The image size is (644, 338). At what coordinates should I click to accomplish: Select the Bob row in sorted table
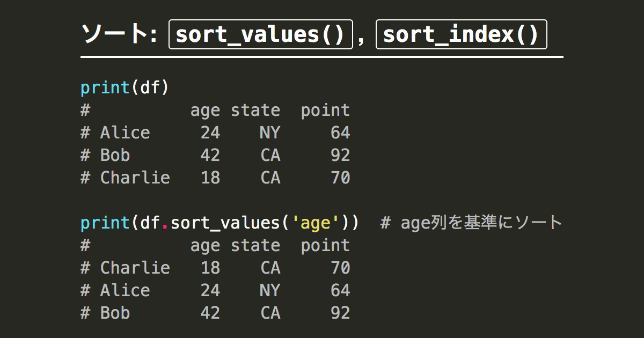click(215, 313)
